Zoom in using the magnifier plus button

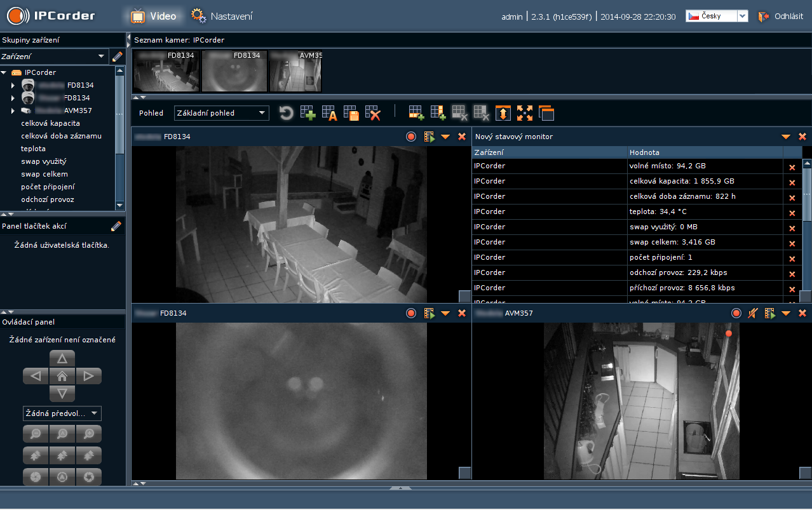[89, 434]
